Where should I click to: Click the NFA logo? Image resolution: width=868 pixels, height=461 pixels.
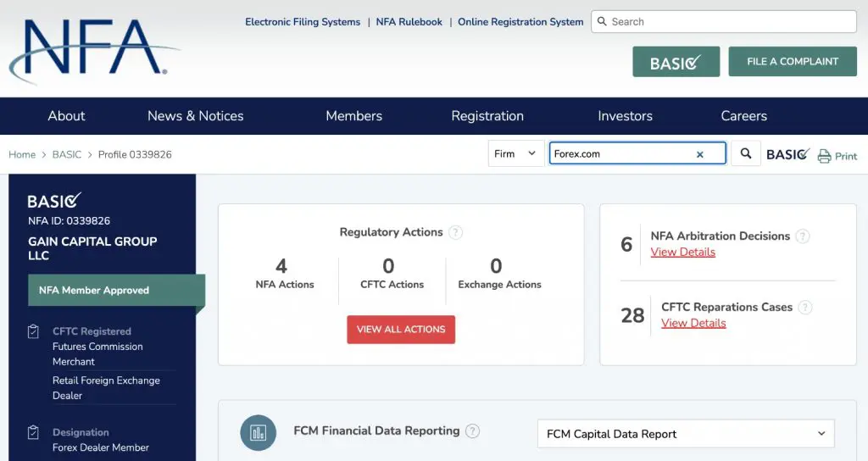(94, 51)
